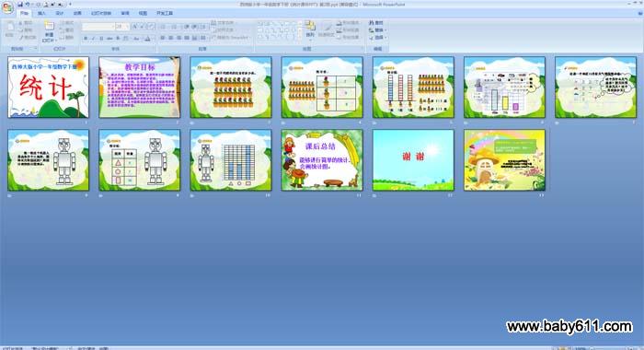Open Find in the Editing group
This screenshot has height=350, width=644.
(375, 23)
